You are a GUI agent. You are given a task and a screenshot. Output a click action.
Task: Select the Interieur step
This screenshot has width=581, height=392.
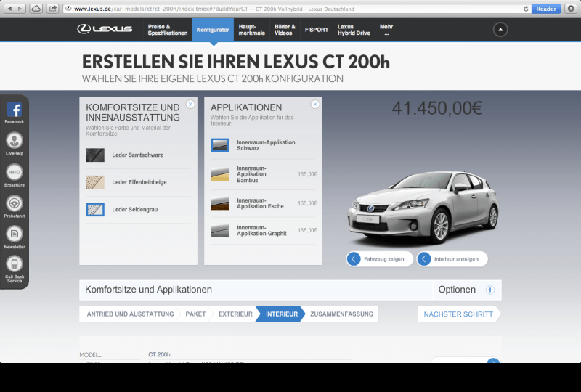point(282,314)
